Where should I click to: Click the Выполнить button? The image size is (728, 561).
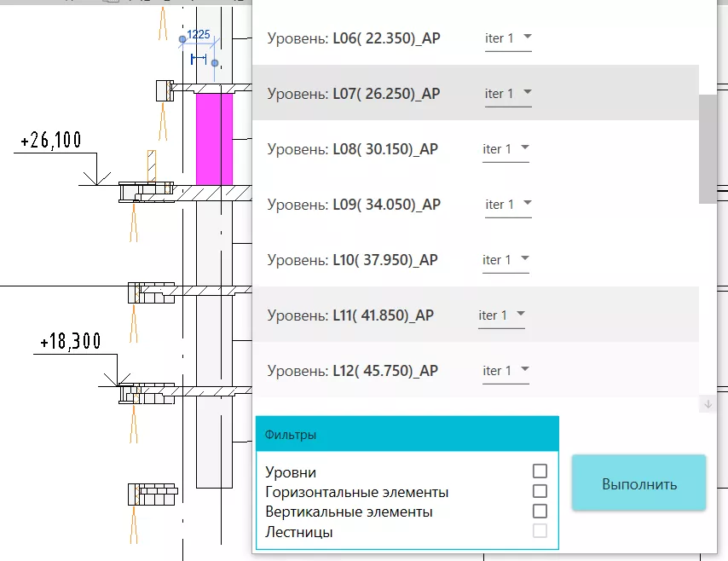coord(638,484)
